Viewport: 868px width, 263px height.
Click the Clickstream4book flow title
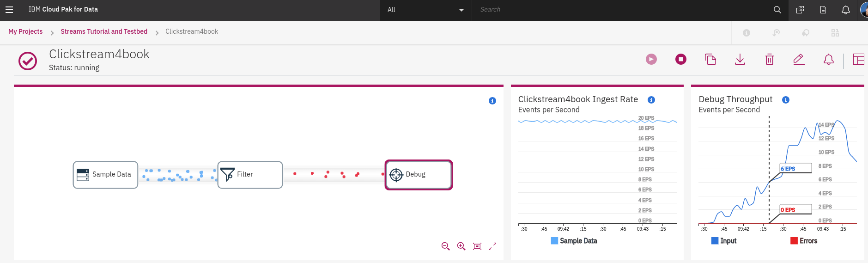99,54
